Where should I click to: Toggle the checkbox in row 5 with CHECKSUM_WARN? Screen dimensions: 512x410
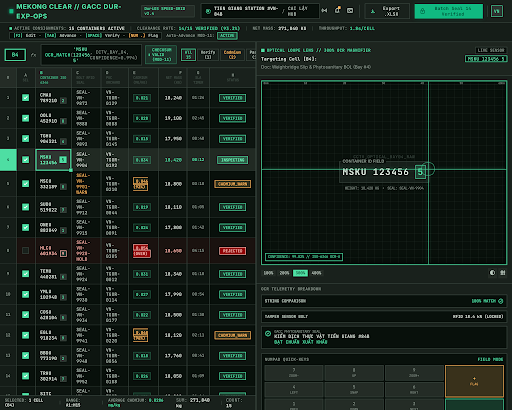coord(25,184)
